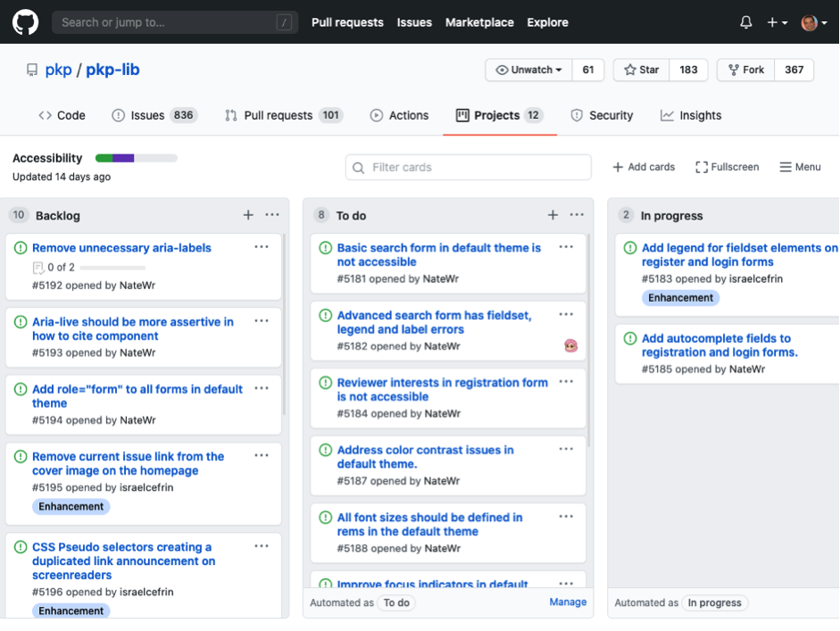Open card menu for Add role="form" card
This screenshot has width=840, height=631.
[262, 388]
